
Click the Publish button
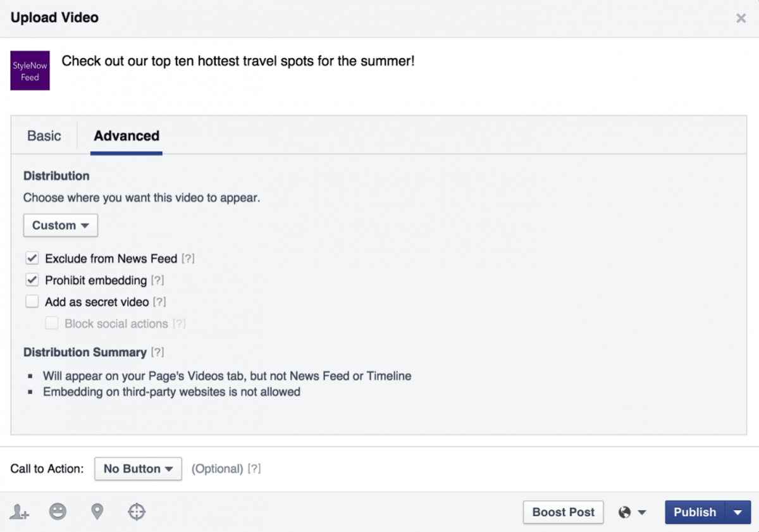(694, 512)
